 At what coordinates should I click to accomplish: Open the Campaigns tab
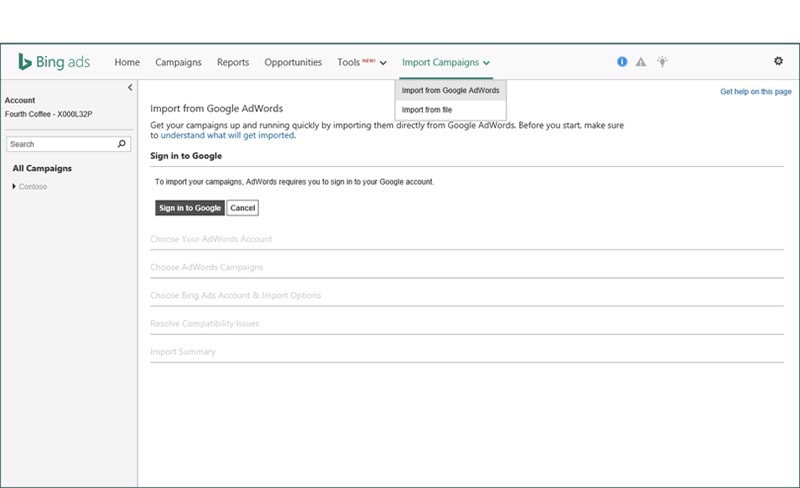coord(178,62)
